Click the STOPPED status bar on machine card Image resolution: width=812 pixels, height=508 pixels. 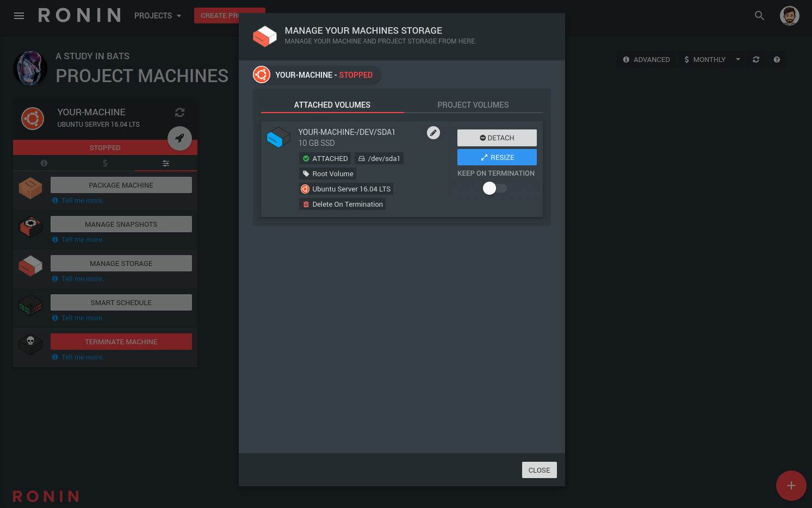point(105,147)
